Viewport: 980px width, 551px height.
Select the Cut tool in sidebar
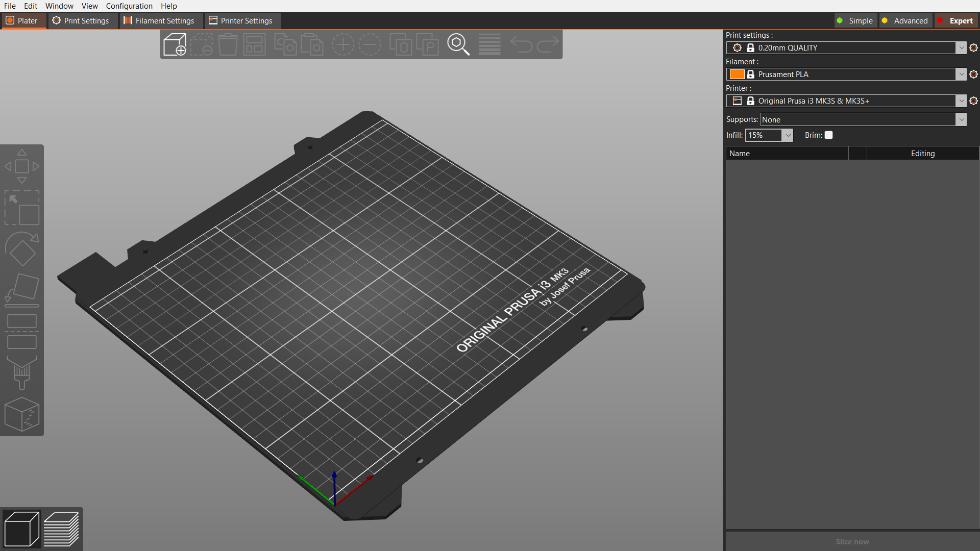coord(21,332)
